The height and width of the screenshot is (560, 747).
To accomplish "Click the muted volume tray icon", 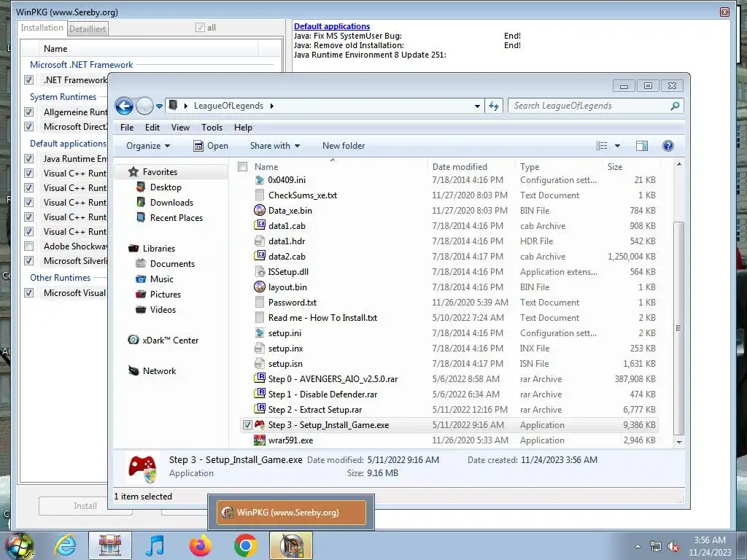I will pyautogui.click(x=673, y=547).
